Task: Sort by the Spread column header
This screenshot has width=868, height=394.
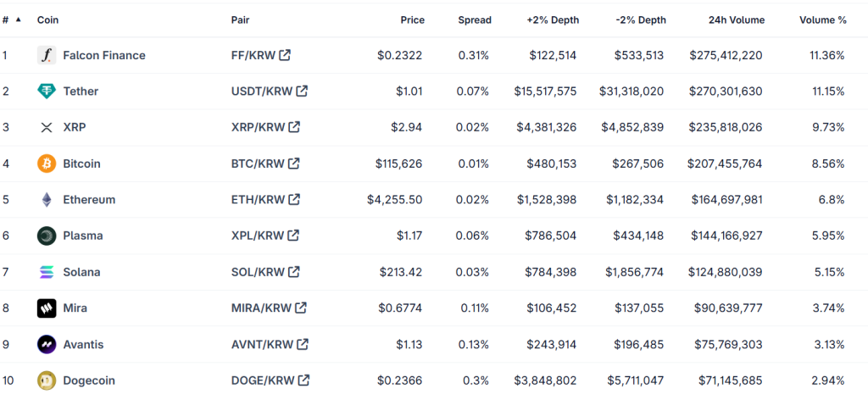Action: 474,19
